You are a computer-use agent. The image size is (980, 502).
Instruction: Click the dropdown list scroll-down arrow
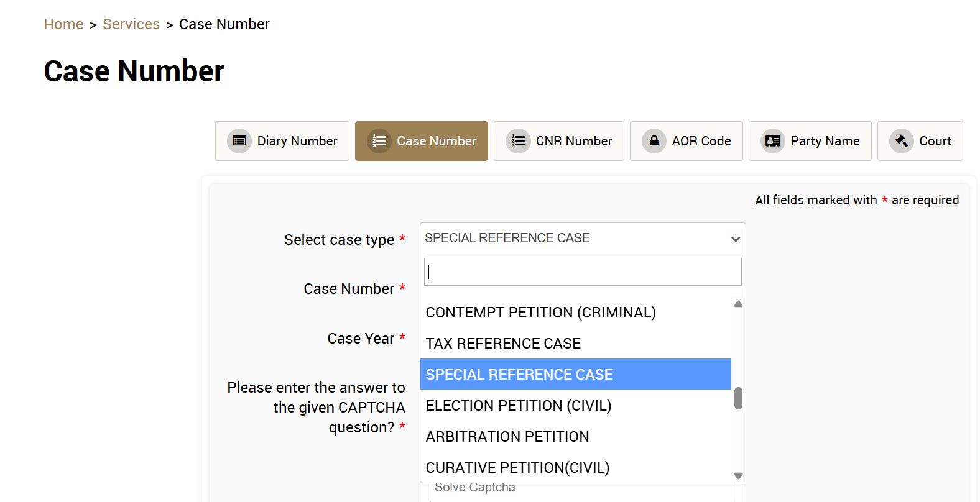click(738, 476)
